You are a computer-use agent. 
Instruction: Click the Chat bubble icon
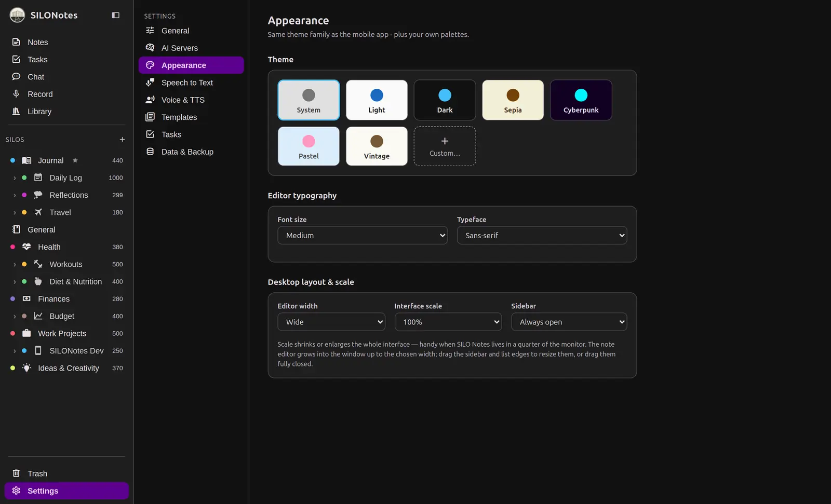(16, 76)
